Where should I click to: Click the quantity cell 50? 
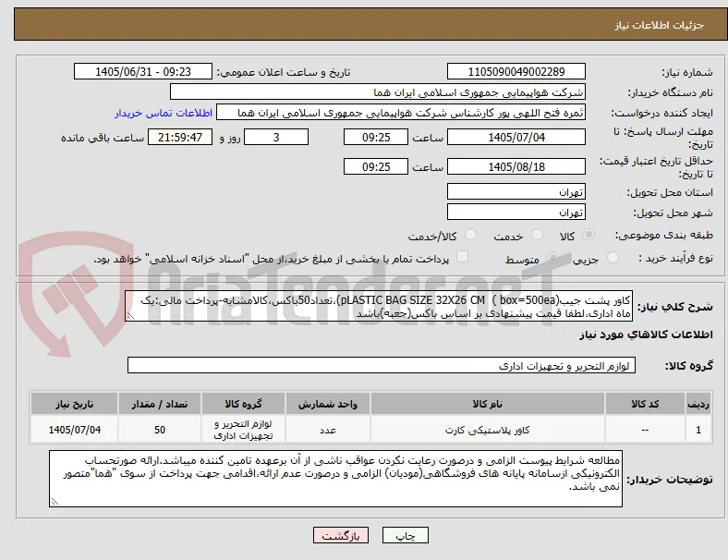tap(160, 430)
